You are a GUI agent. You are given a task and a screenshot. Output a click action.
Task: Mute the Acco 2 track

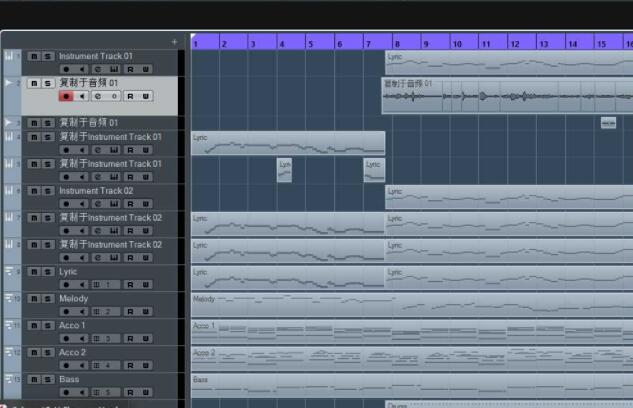tap(34, 353)
